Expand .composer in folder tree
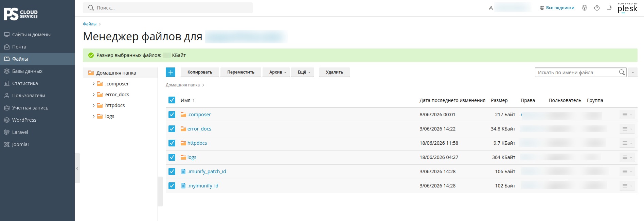Viewport: 644px width, 221px height. coord(94,84)
